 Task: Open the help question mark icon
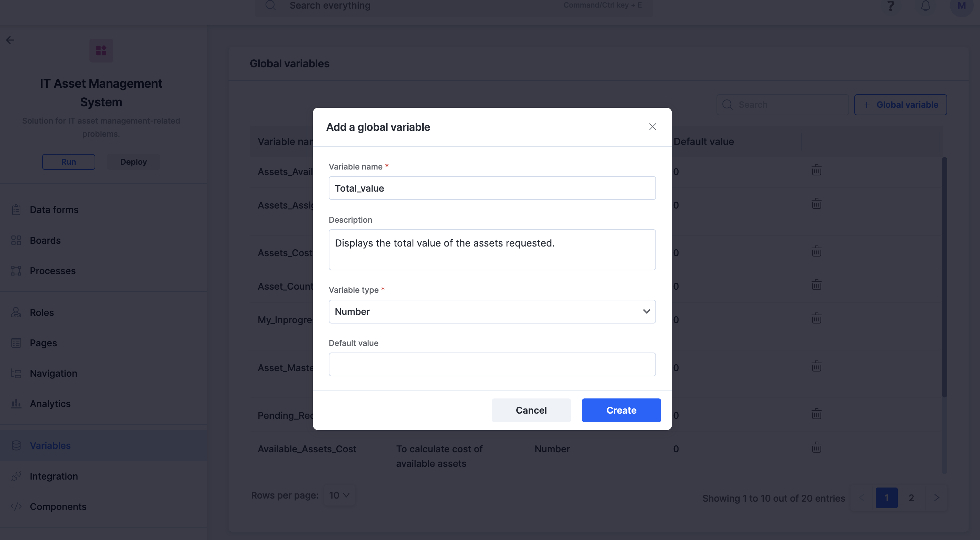[x=891, y=6]
